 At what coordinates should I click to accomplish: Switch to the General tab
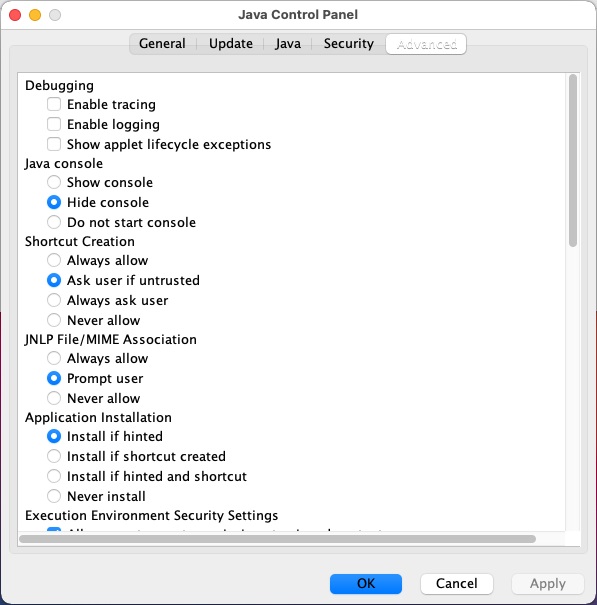[x=162, y=44]
